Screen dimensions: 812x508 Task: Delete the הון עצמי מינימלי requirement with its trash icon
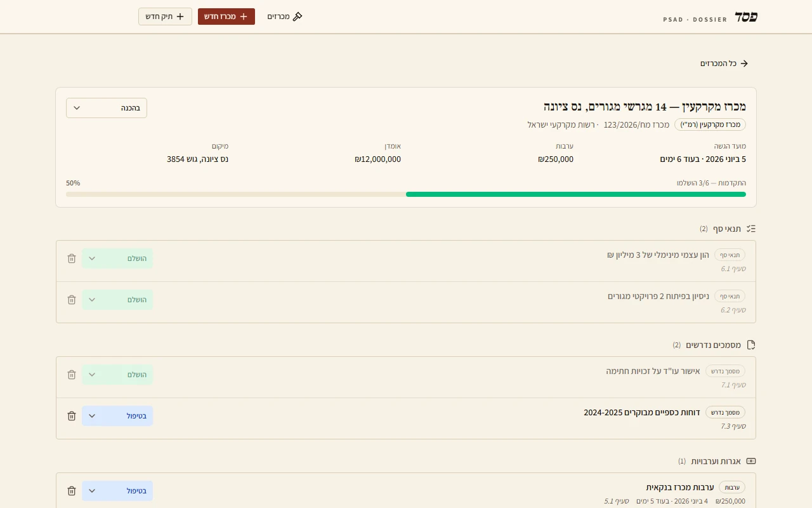(x=72, y=258)
